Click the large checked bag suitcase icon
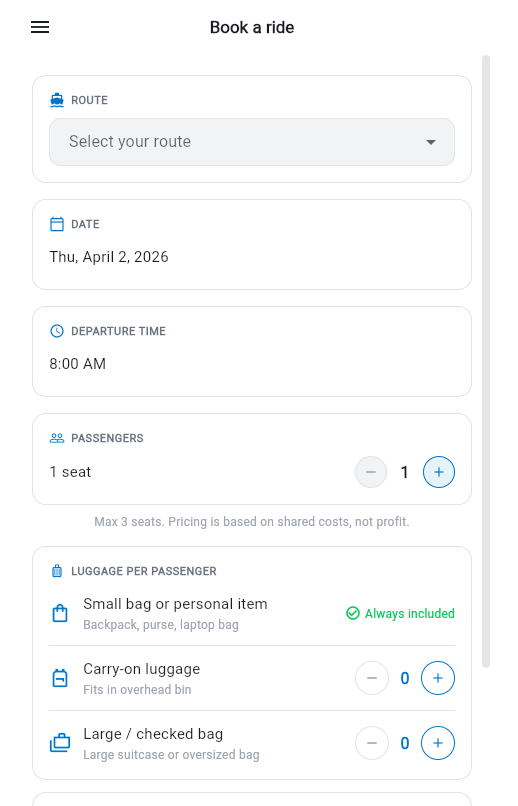The height and width of the screenshot is (806, 518). tap(60, 743)
